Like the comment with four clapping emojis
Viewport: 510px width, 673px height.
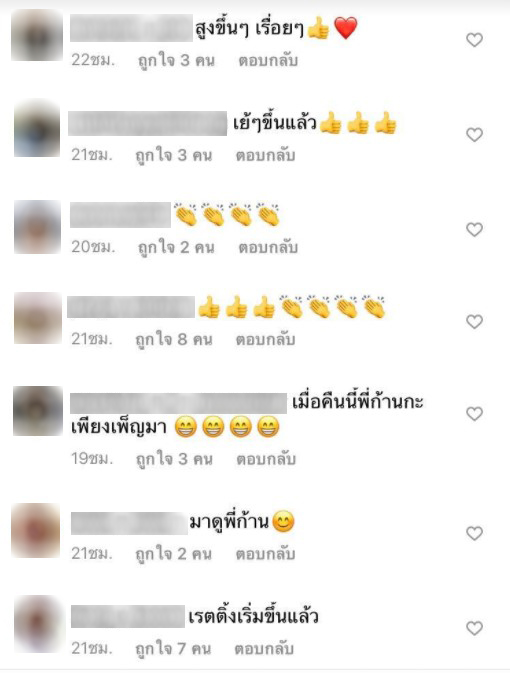coord(474,230)
